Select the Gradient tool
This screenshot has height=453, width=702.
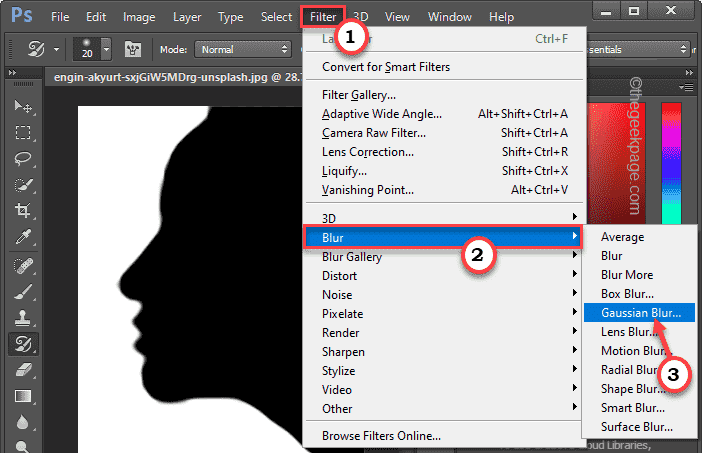pyautogui.click(x=22, y=397)
